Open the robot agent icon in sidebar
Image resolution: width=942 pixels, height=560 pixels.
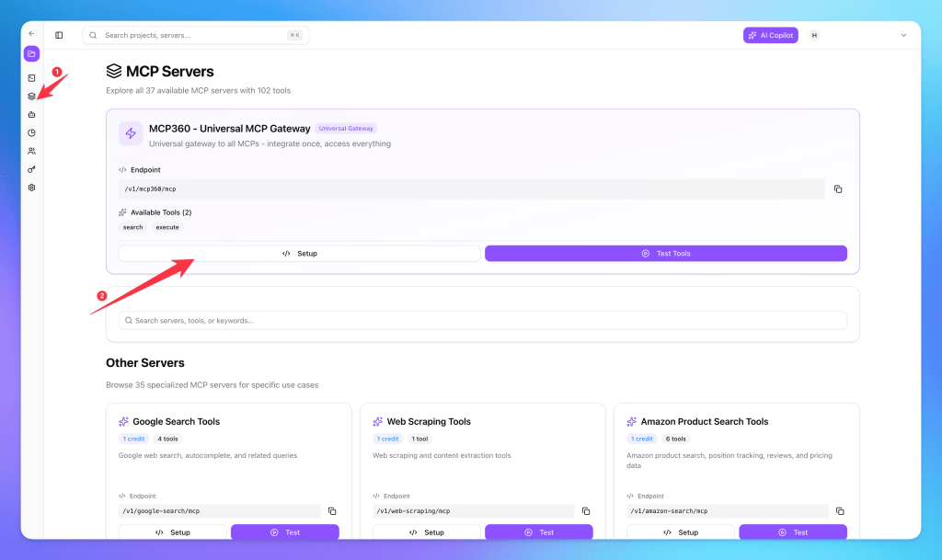[x=31, y=114]
